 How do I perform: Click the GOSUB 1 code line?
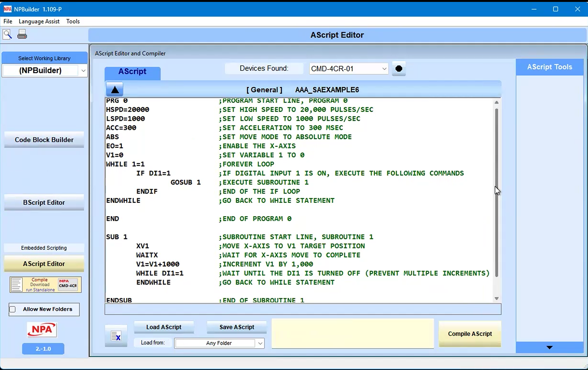click(x=186, y=182)
